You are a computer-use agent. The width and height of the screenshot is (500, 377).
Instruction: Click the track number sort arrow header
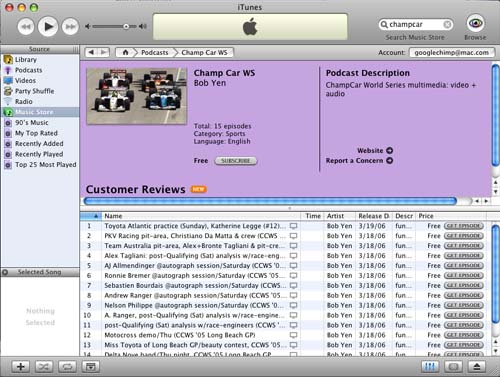coord(91,216)
